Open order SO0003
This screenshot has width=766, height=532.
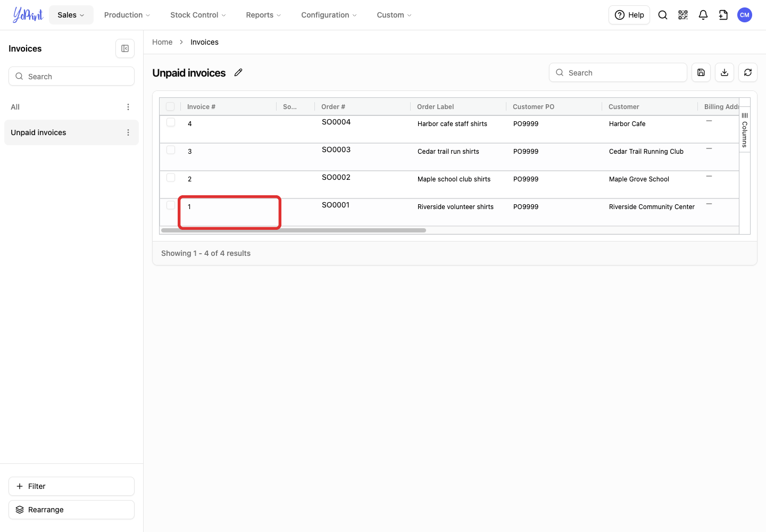pyautogui.click(x=336, y=149)
